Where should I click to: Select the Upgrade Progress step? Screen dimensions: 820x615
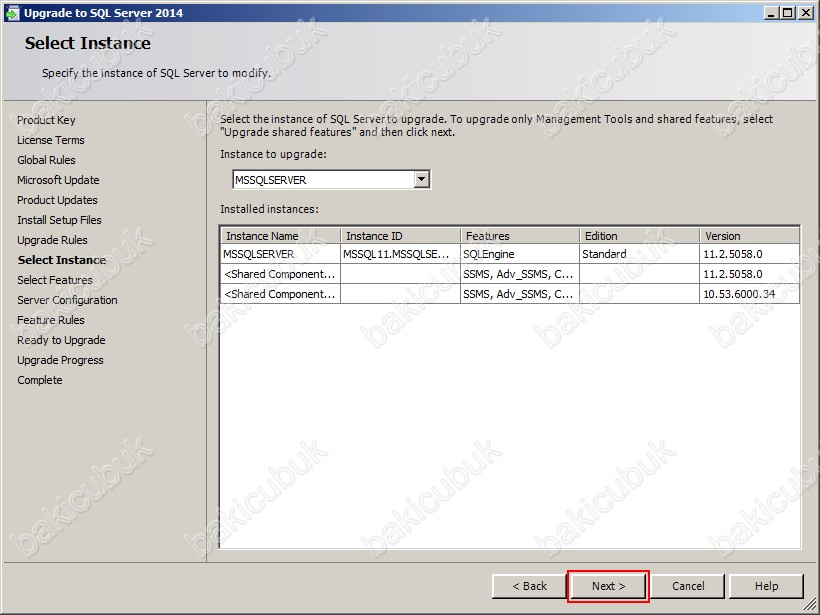point(60,360)
